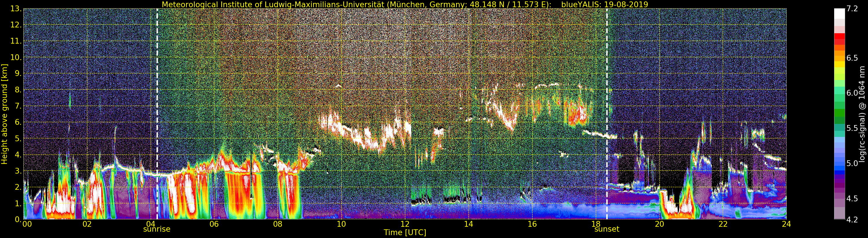868x238 pixels.
Task: Click the time axis tick label "00"
Action: pyautogui.click(x=27, y=224)
